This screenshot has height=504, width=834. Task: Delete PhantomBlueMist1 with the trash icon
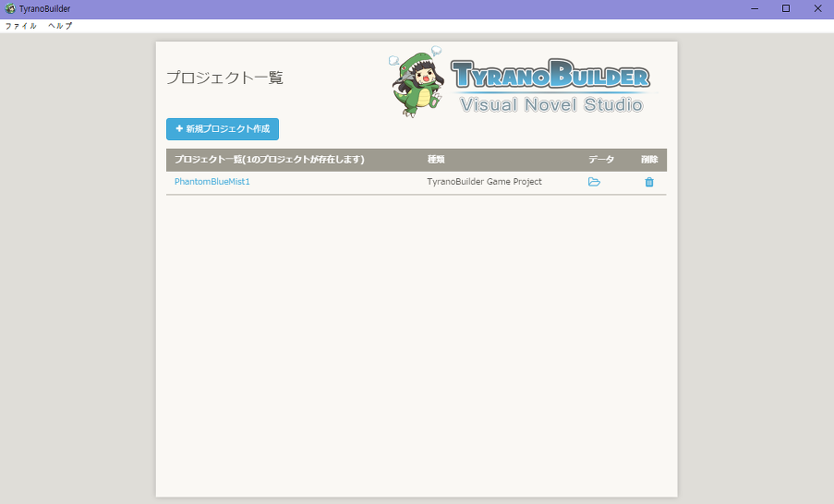(649, 182)
